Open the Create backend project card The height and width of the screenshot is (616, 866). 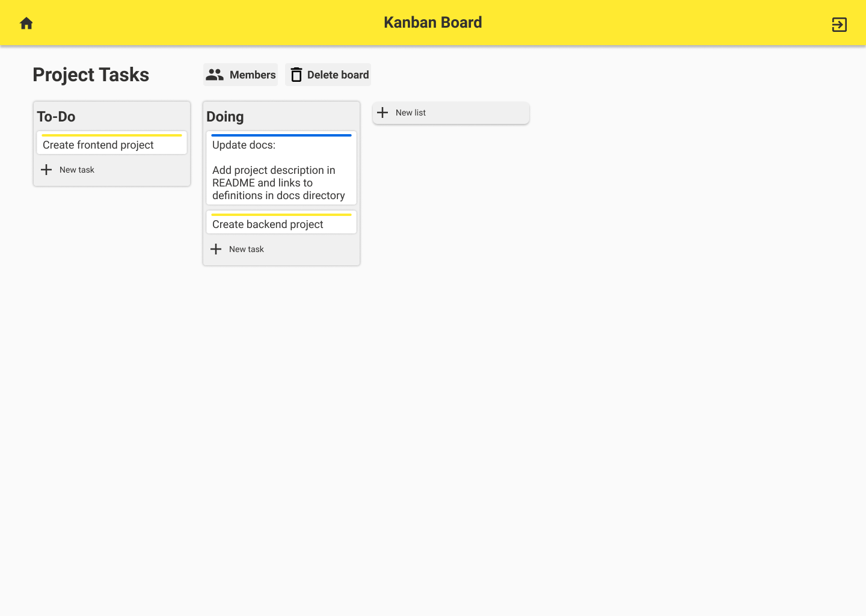tap(281, 223)
